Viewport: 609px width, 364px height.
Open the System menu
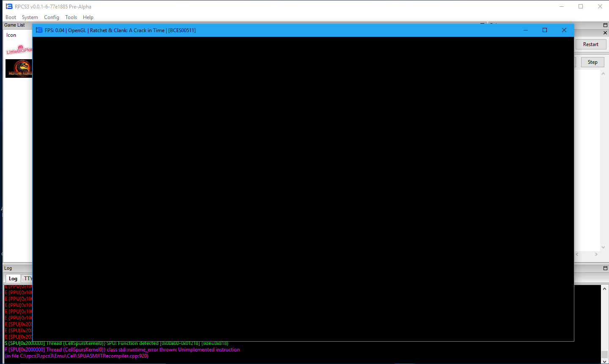(x=30, y=17)
